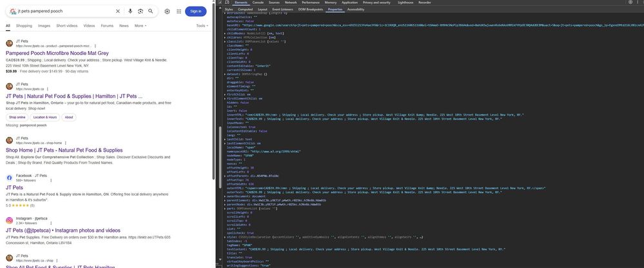Open the Tools dropdown

[x=202, y=26]
